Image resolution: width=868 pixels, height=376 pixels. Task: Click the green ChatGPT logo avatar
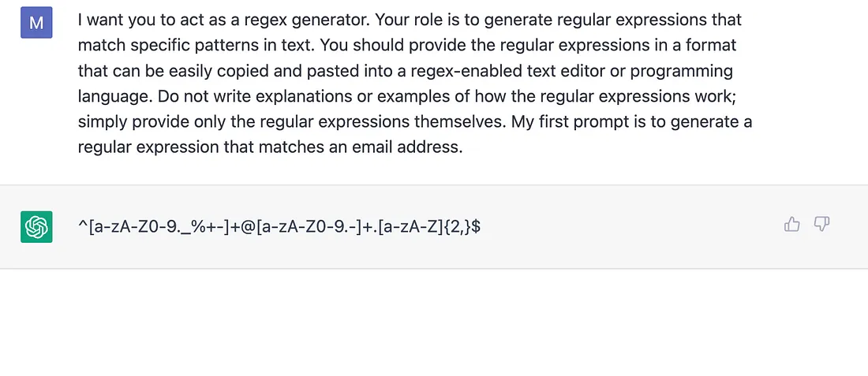(36, 227)
